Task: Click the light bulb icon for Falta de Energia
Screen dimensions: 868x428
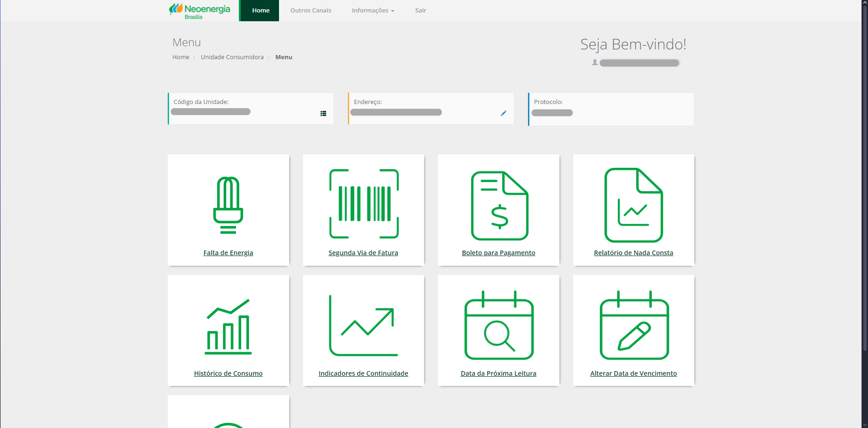Action: [228, 205]
